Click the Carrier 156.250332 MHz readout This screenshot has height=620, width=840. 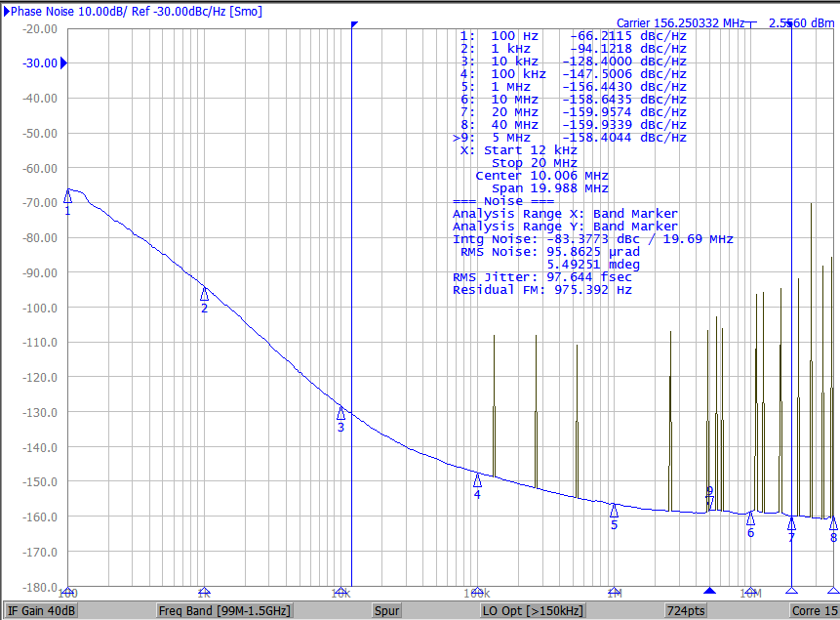click(x=680, y=22)
